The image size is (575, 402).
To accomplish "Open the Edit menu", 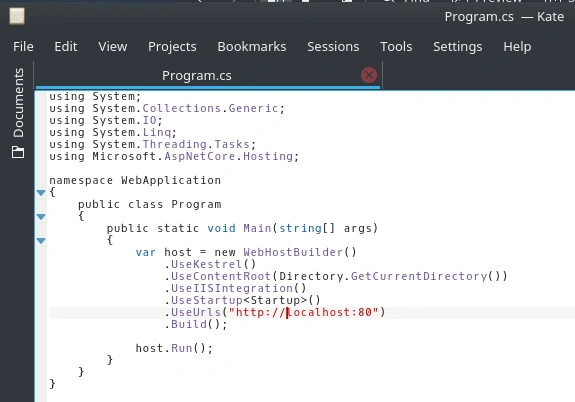I will [x=66, y=47].
